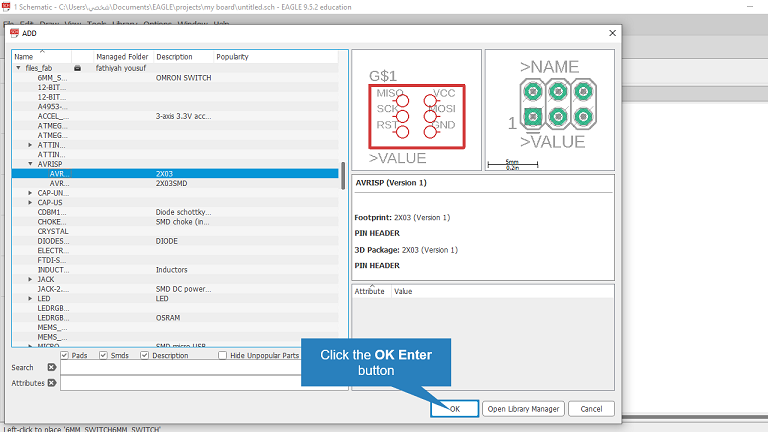Screen dimensions: 768x432
Task: Select the 6MM_S... OMRON SWITCH row
Action: coord(175,77)
